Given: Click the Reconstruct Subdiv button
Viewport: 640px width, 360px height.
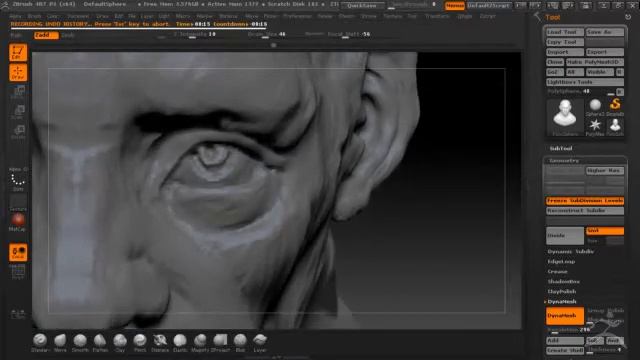Looking at the screenshot, I should pos(585,211).
